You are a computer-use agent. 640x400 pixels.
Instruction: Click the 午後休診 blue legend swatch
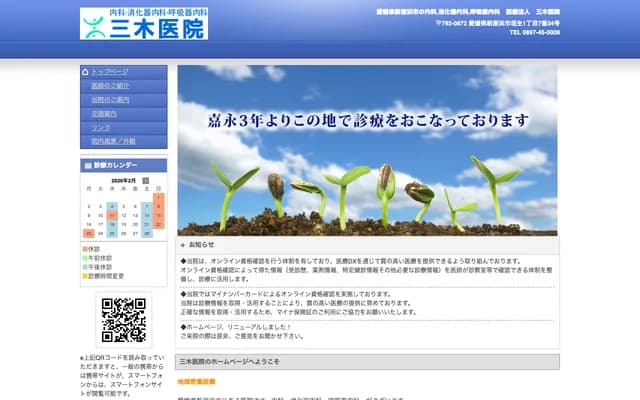pyautogui.click(x=85, y=267)
